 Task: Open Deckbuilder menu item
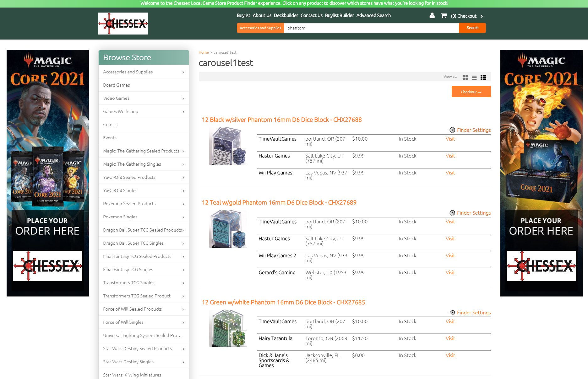286,15
